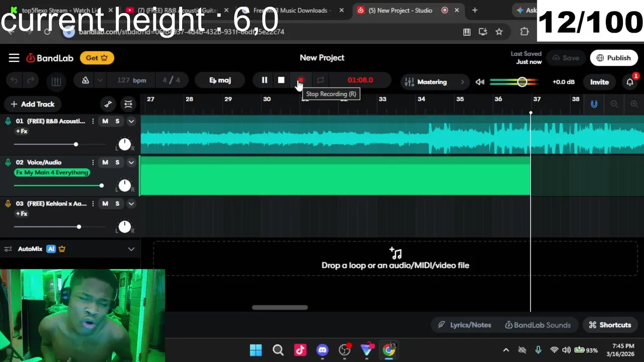Viewport: 644px width, 362px height.
Task: Click the track 03 Kehlani microphone icon
Action: click(x=8, y=204)
